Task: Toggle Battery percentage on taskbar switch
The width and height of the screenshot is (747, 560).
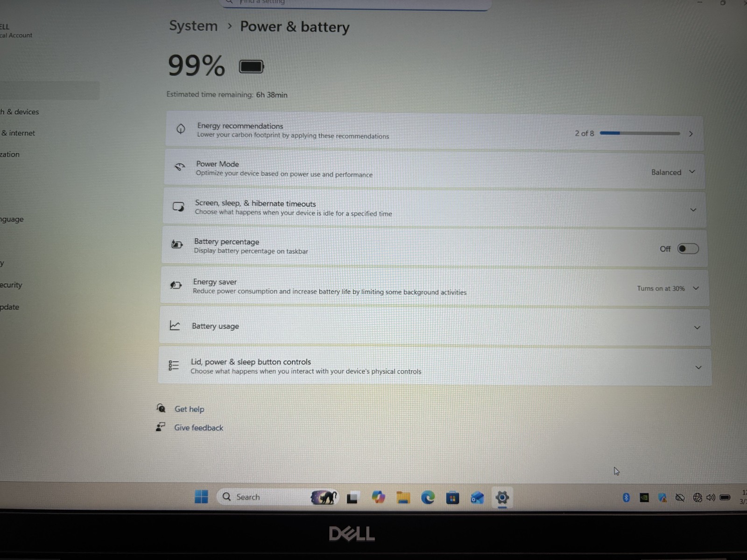Action: 688,249
